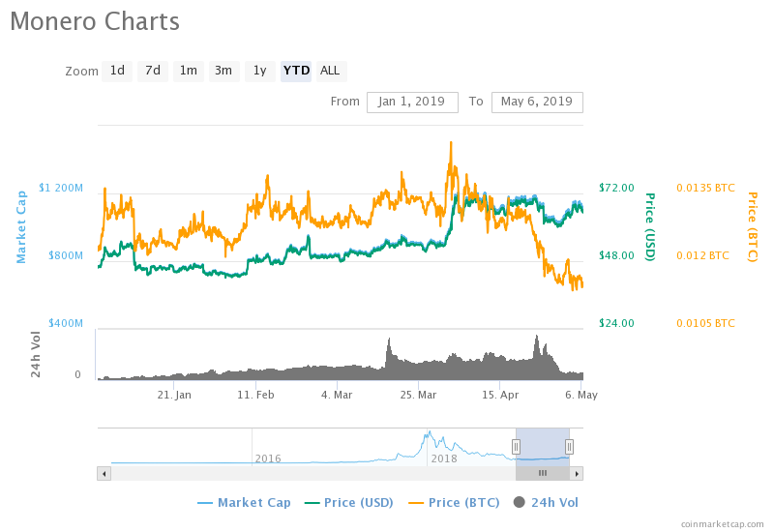The height and width of the screenshot is (532, 774).
Task: Select the ALL zoom option
Action: [x=330, y=71]
